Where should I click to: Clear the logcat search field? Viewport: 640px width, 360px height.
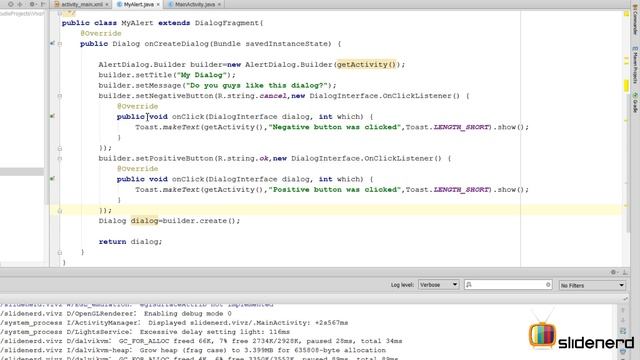548,285
